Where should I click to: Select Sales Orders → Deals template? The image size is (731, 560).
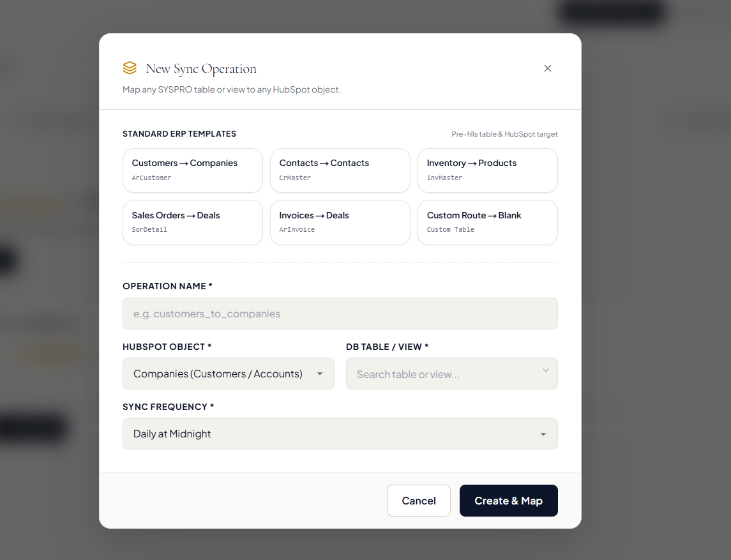tap(193, 222)
